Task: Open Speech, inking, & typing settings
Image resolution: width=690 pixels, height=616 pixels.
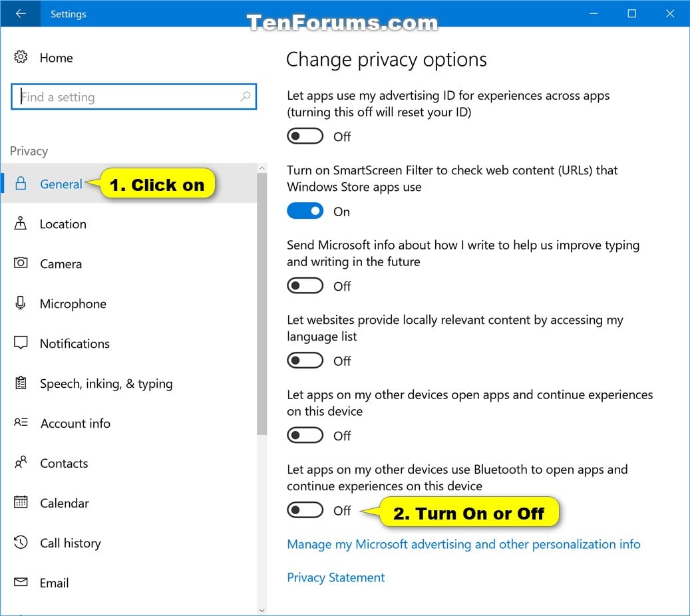Action: pyautogui.click(x=129, y=383)
